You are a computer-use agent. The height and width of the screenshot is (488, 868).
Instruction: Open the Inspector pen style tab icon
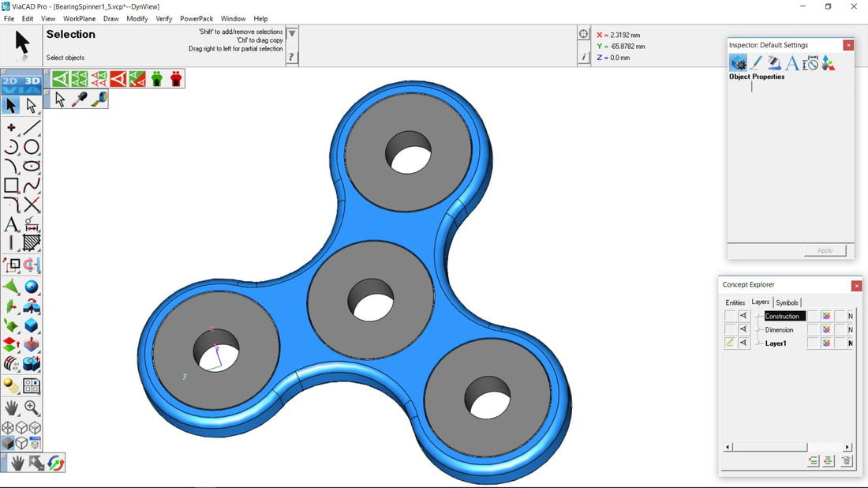756,63
